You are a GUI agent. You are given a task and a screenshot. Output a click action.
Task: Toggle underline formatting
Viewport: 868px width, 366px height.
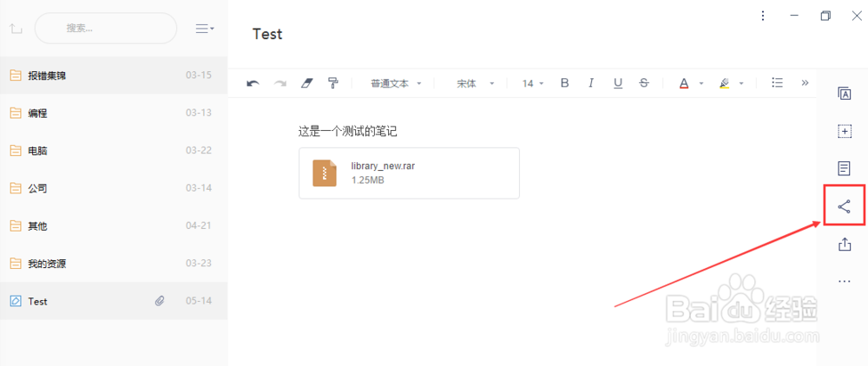(x=618, y=83)
